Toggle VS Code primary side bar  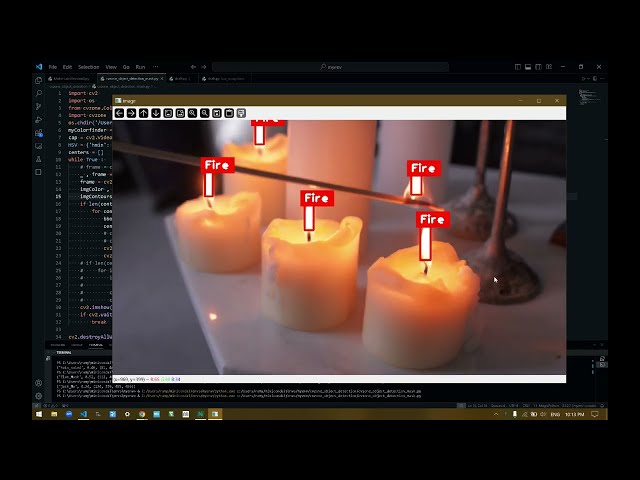pos(518,67)
